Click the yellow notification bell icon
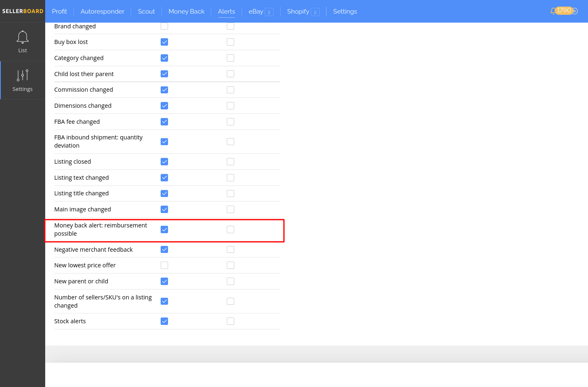The height and width of the screenshot is (387, 588). pyautogui.click(x=554, y=10)
